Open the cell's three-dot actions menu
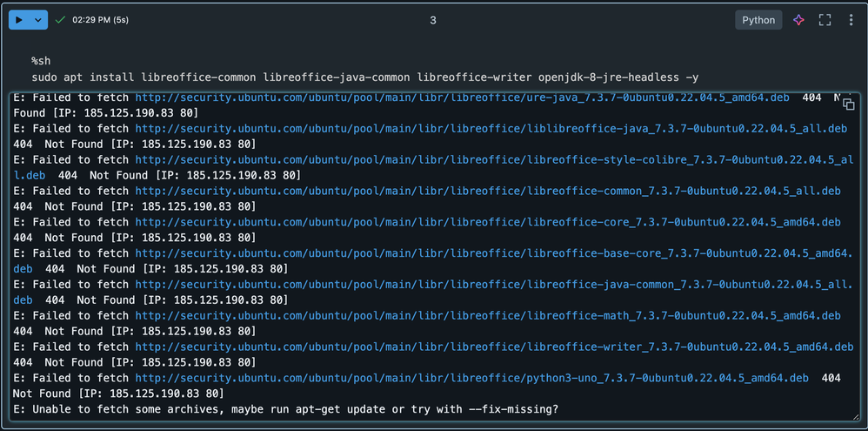The image size is (868, 431). point(851,20)
